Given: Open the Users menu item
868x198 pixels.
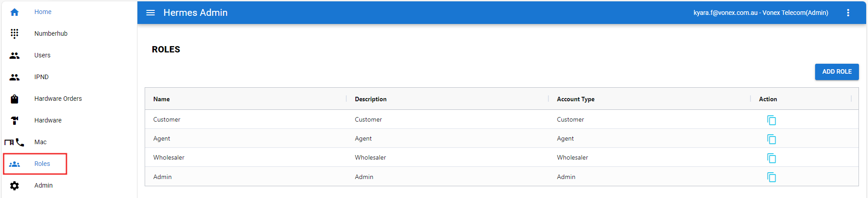Looking at the screenshot, I should coord(42,55).
